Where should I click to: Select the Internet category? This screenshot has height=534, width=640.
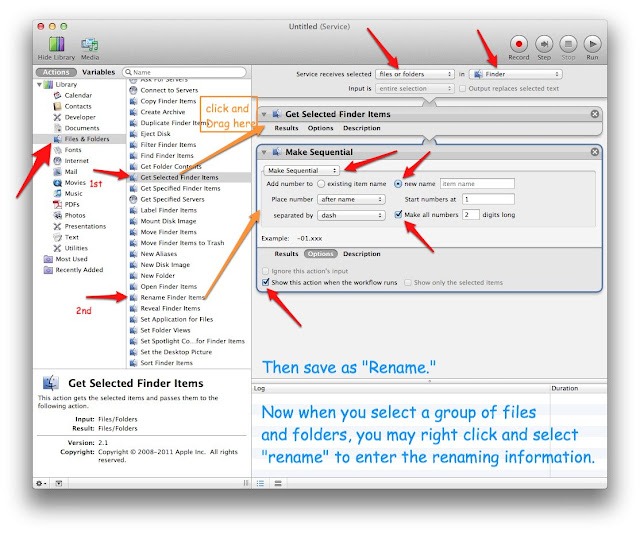[x=76, y=161]
